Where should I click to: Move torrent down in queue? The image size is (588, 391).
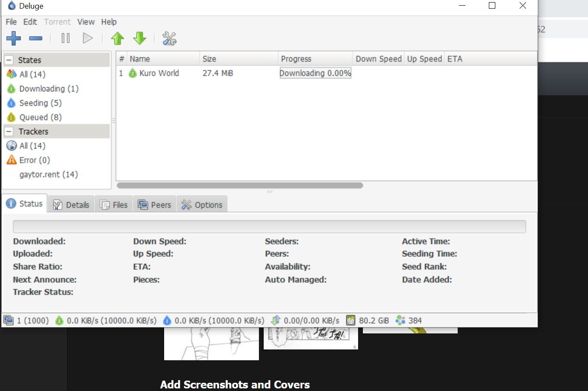click(x=139, y=39)
